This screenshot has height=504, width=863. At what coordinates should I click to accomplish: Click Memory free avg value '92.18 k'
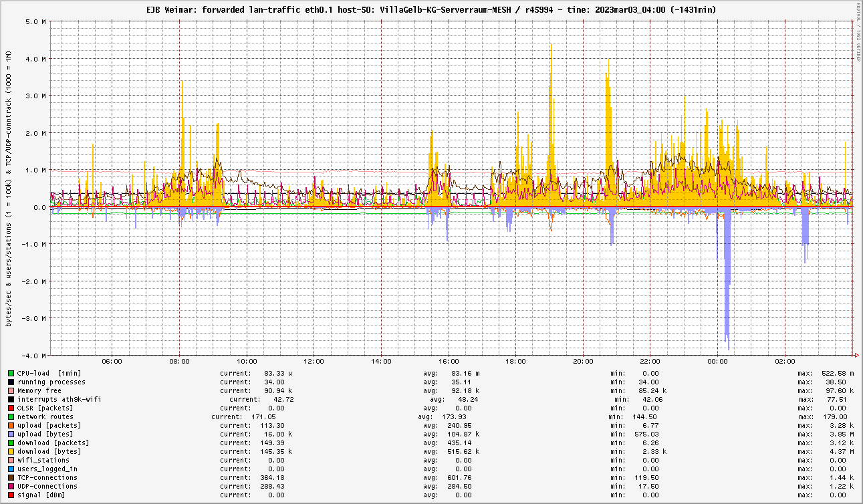point(465,390)
